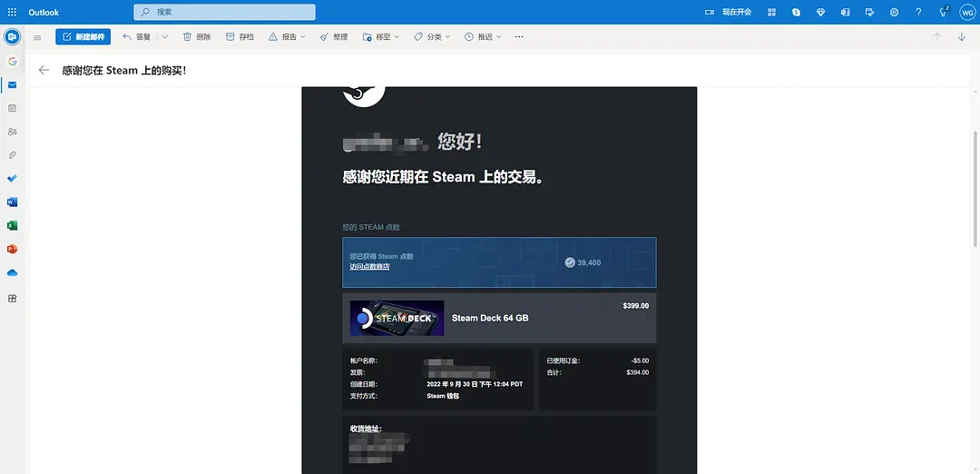Screen dimensions: 980x474
Task: Click the 整理 sweep button
Action: (x=334, y=37)
